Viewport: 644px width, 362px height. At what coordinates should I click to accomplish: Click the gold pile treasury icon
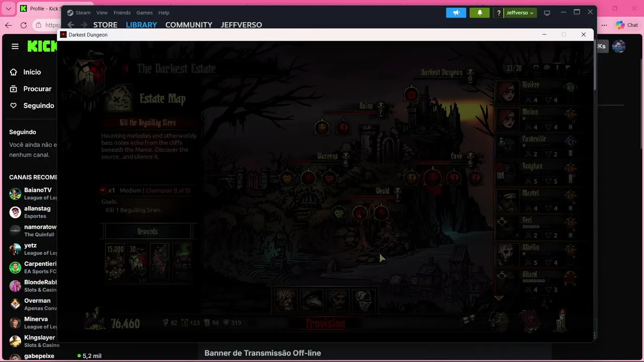click(94, 320)
